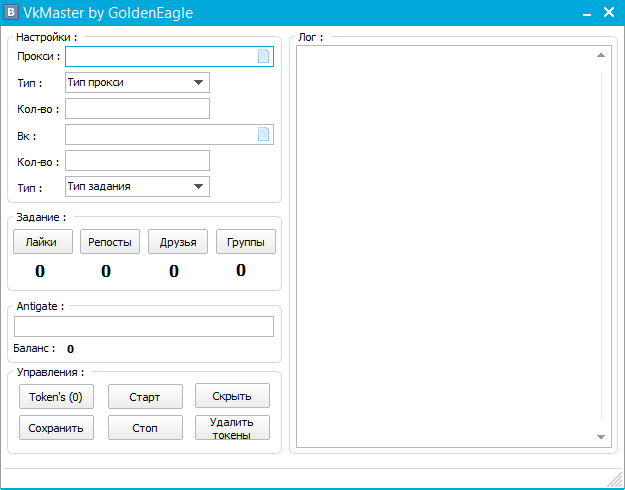
Task: Click the Друзья button
Action: pos(178,242)
